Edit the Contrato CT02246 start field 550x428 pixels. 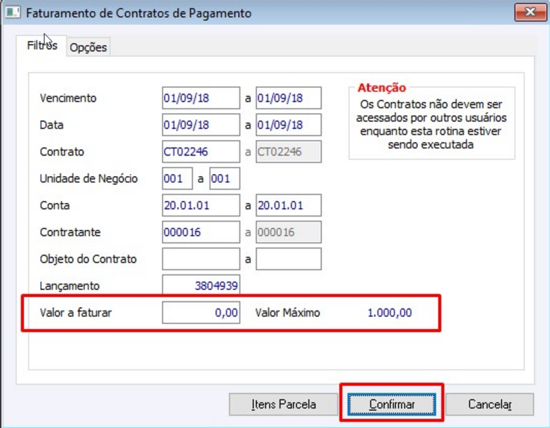coord(201,152)
